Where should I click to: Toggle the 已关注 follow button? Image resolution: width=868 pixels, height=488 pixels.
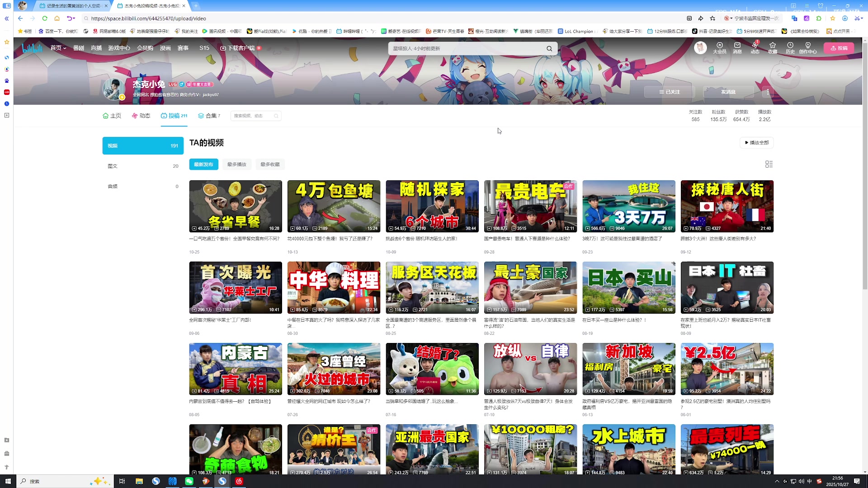(669, 92)
